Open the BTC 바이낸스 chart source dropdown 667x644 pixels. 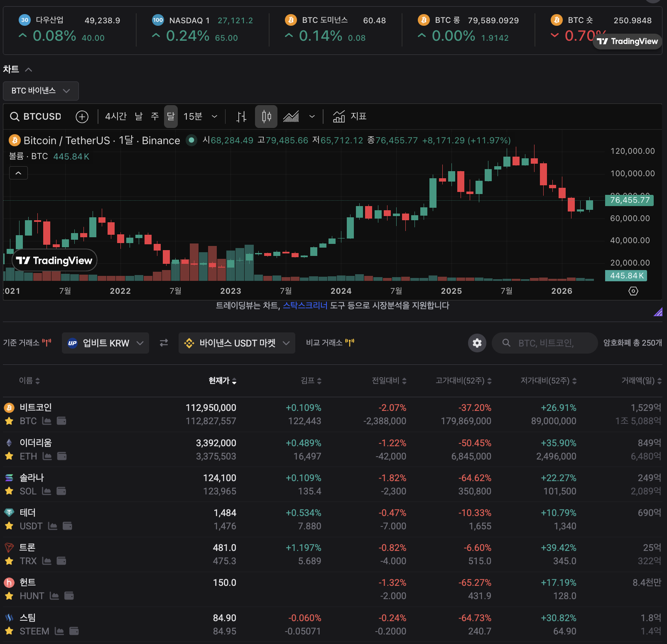pyautogui.click(x=41, y=91)
